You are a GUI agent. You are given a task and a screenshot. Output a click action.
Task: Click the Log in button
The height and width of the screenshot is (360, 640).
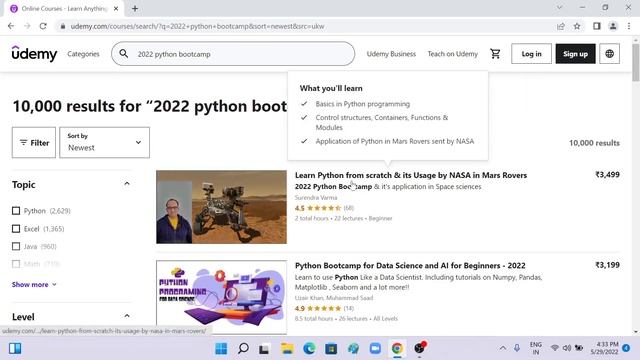[x=531, y=53]
